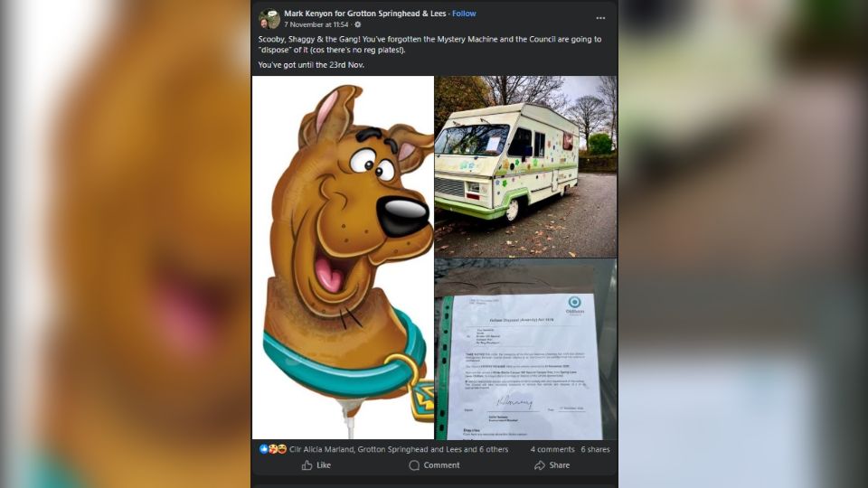Click the Like button label
The height and width of the screenshot is (488, 868).
click(x=324, y=465)
